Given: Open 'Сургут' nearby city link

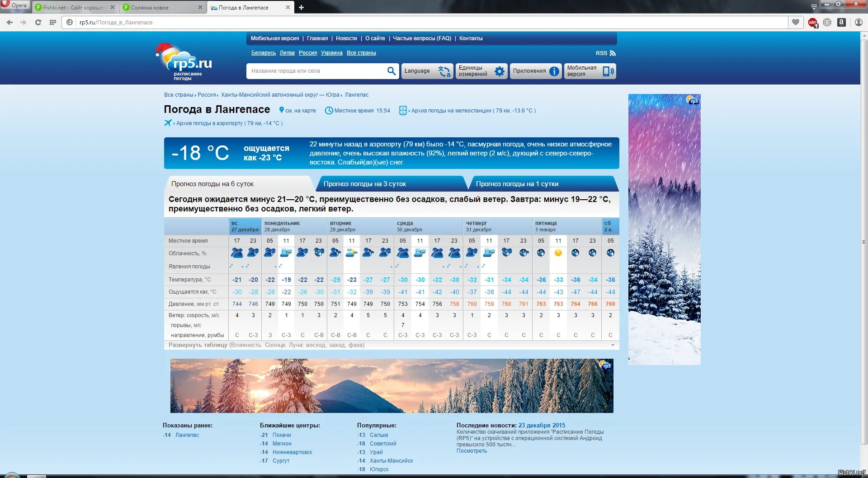Looking at the screenshot, I should click(281, 461).
